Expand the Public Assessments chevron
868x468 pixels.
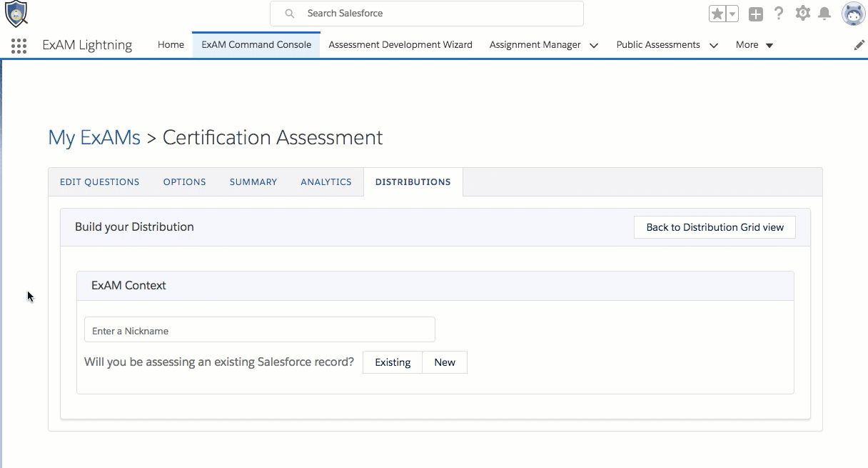pos(714,45)
